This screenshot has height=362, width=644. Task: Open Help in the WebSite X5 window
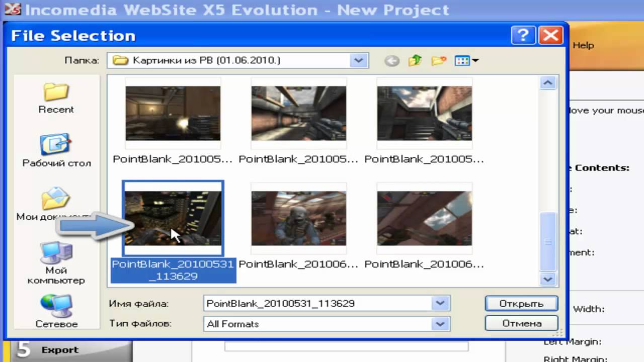(x=583, y=45)
